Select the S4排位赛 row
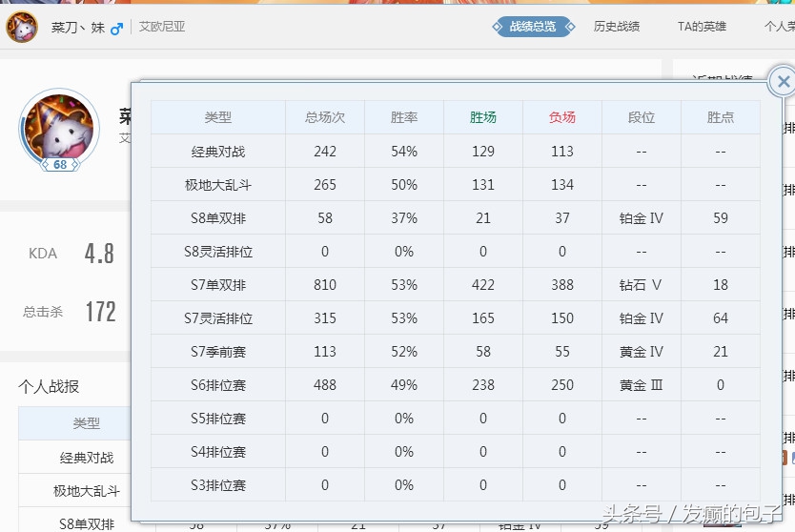This screenshot has height=532, width=795. click(x=456, y=452)
